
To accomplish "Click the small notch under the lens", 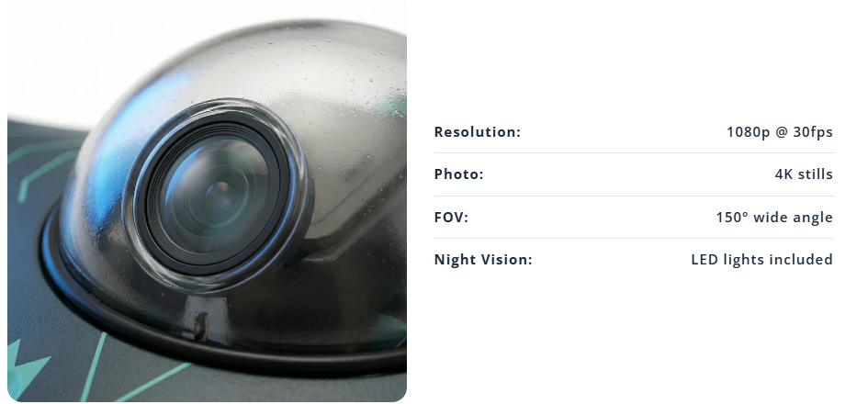I will pyautogui.click(x=200, y=325).
